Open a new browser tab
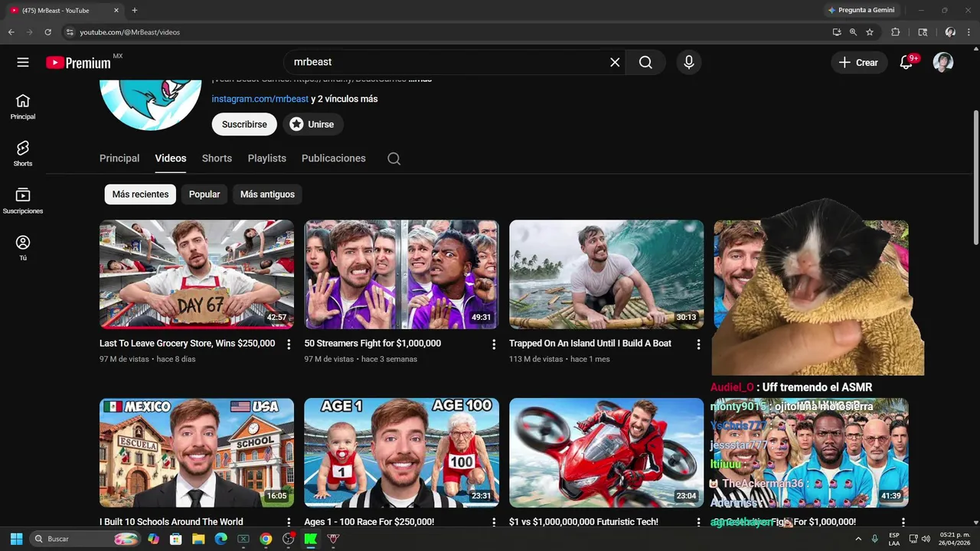The height and width of the screenshot is (551, 980). pyautogui.click(x=135, y=11)
